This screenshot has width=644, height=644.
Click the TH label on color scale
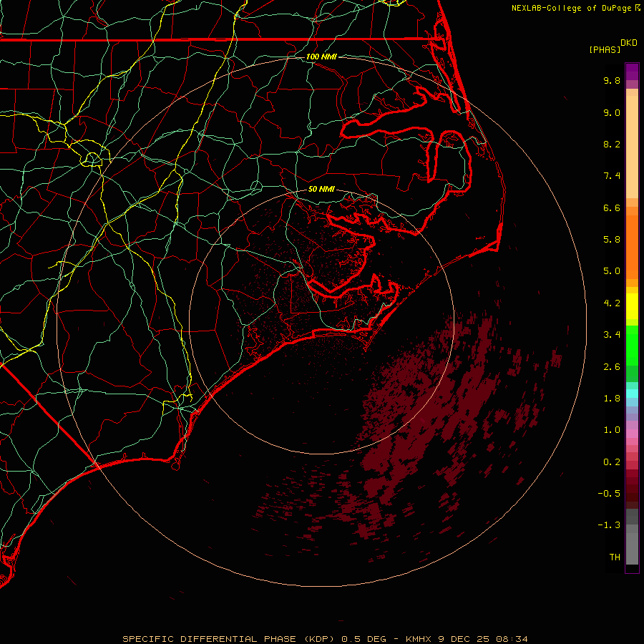pos(615,557)
